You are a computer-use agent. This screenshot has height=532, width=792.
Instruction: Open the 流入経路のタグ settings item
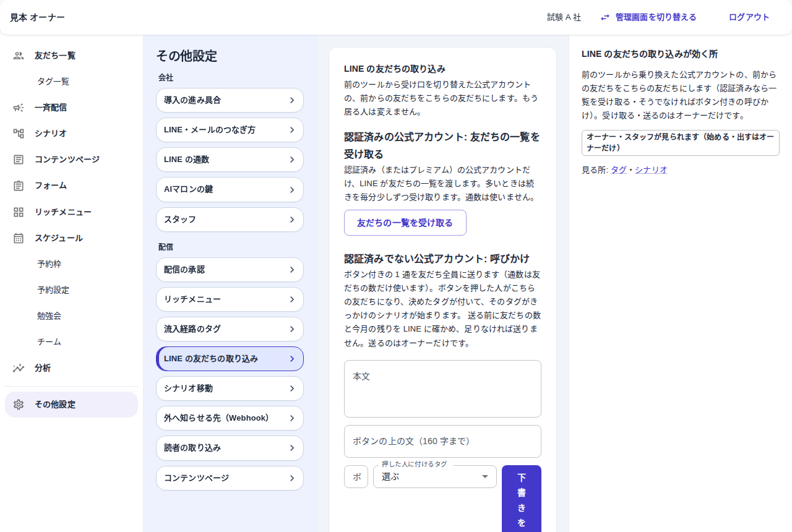point(230,329)
